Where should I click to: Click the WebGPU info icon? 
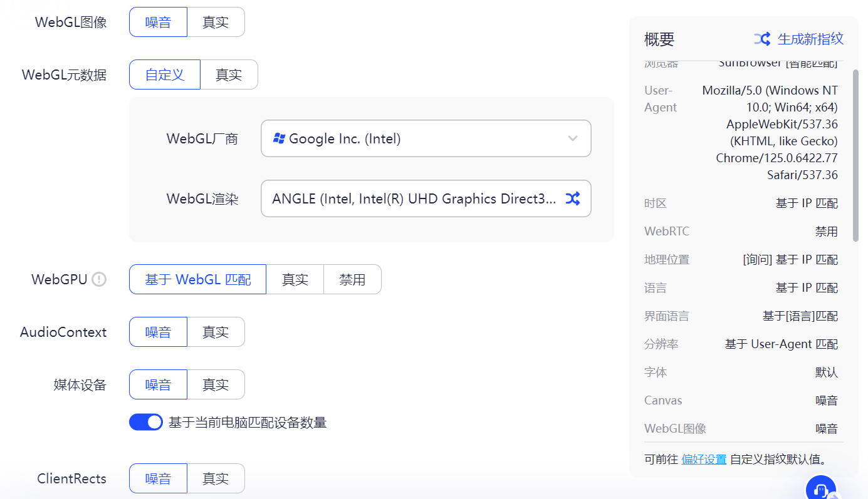(99, 279)
